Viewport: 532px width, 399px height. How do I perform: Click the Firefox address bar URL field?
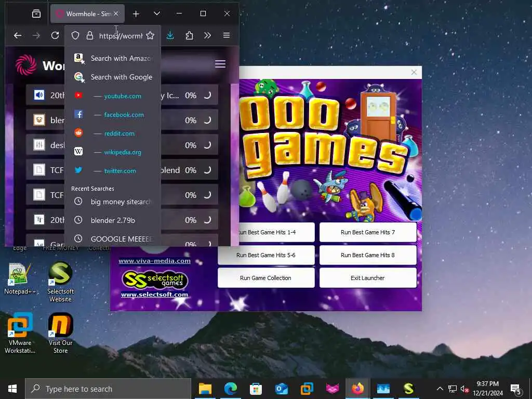[121, 36]
